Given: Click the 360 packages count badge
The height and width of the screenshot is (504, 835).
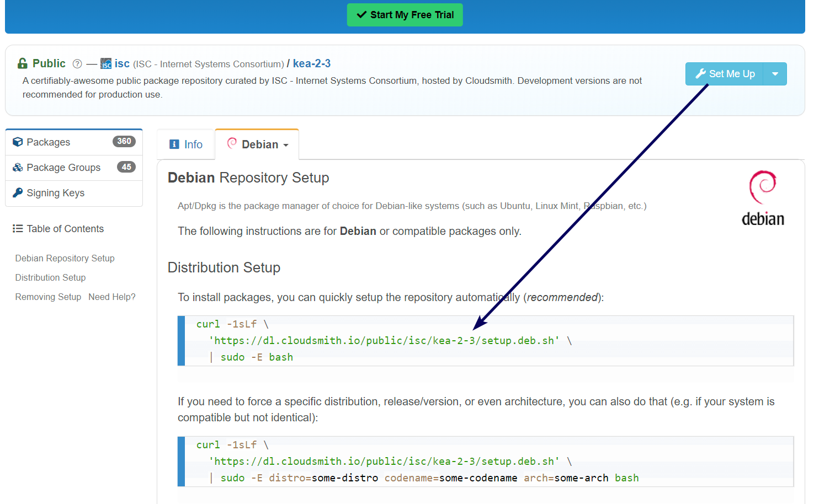Looking at the screenshot, I should coord(124,142).
